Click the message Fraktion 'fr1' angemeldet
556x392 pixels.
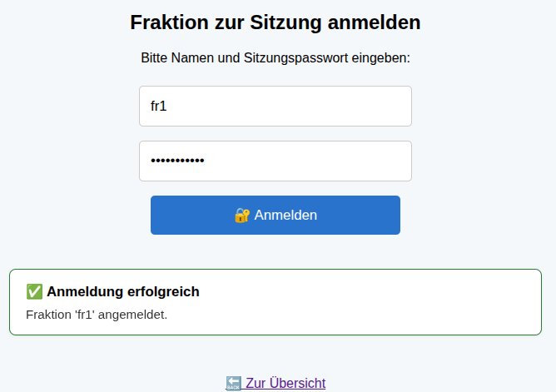click(97, 315)
